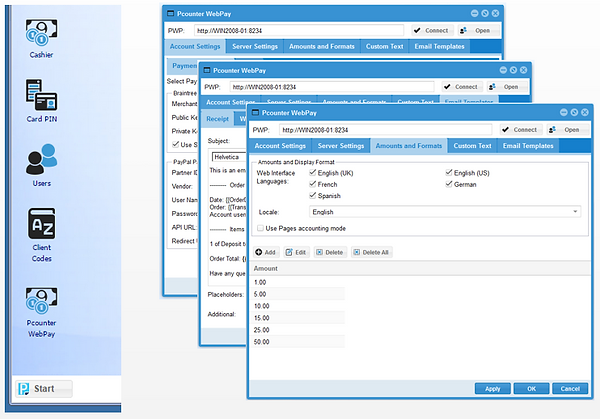Toggle the French language checkbox
The height and width of the screenshot is (419, 600).
[313, 184]
